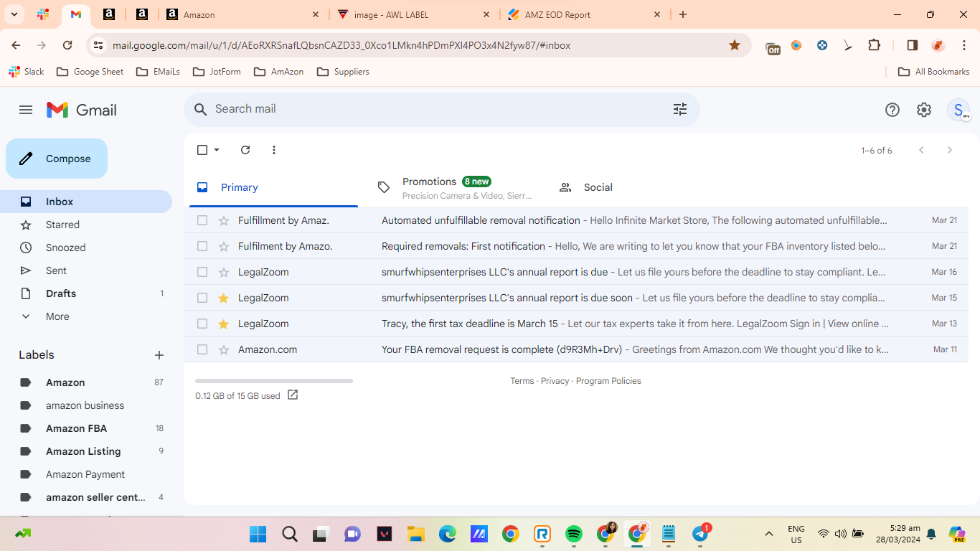
Task: Tick checkbox for LegalZoom Mar 15 email
Action: click(x=202, y=298)
